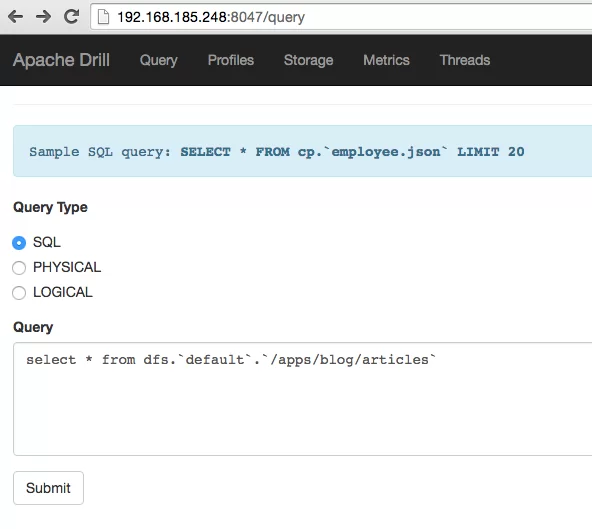Click the browser forward arrow
Viewport: 592px width, 529px height.
coord(43,17)
